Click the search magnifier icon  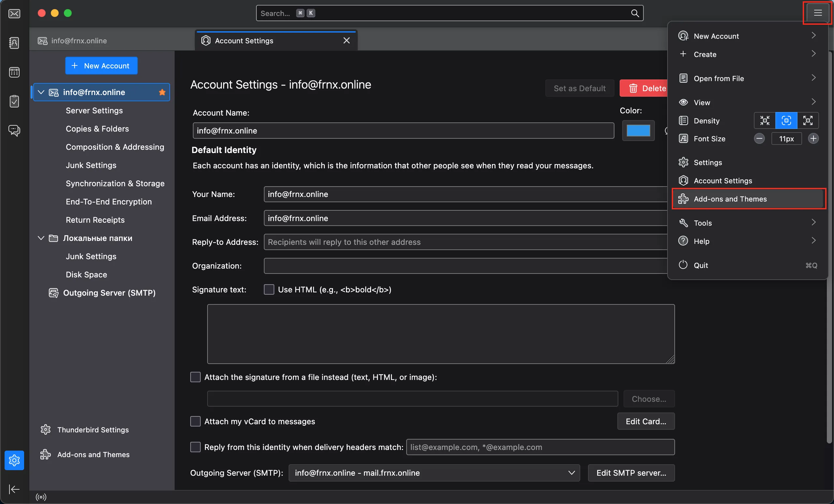coord(635,13)
